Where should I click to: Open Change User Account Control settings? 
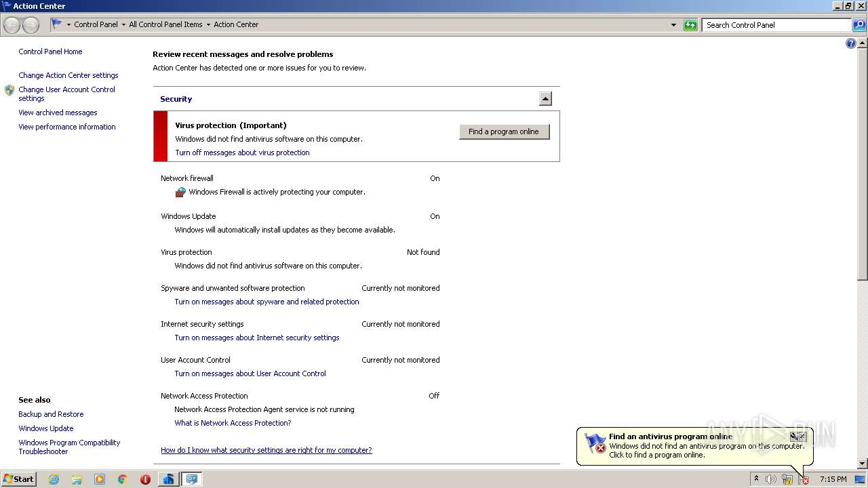coord(66,94)
